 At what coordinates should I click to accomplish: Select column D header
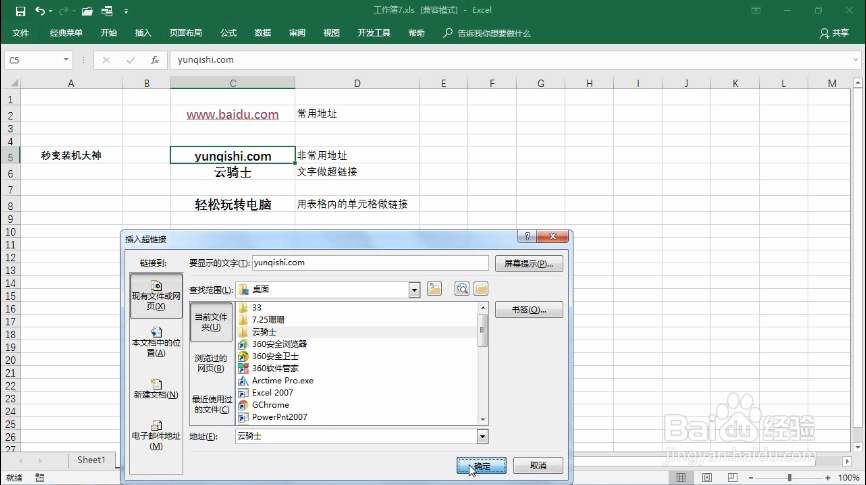tap(357, 83)
